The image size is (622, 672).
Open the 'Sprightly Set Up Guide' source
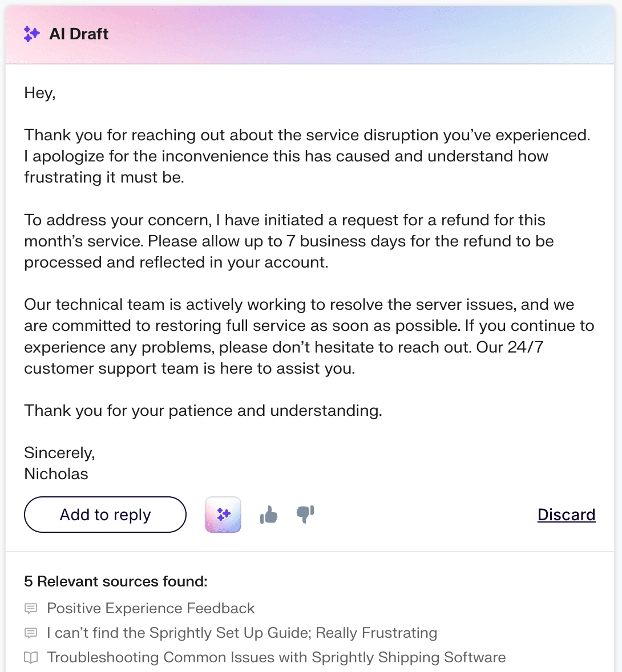click(242, 633)
